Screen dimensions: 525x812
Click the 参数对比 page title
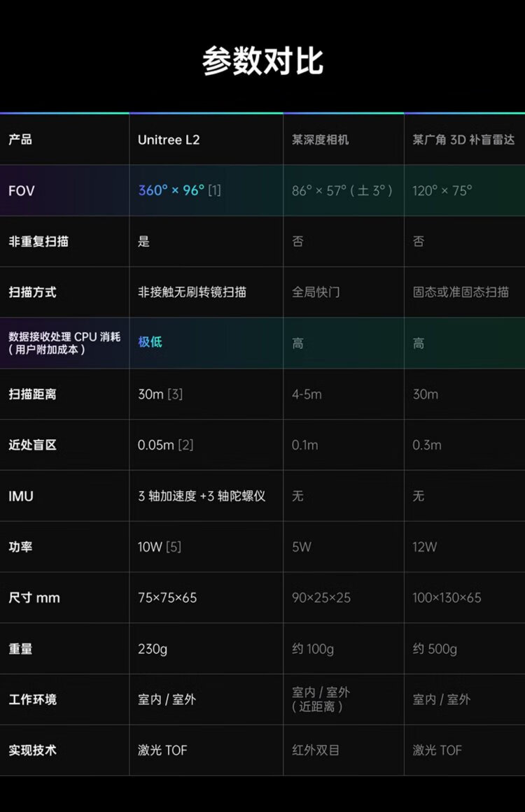click(262, 62)
